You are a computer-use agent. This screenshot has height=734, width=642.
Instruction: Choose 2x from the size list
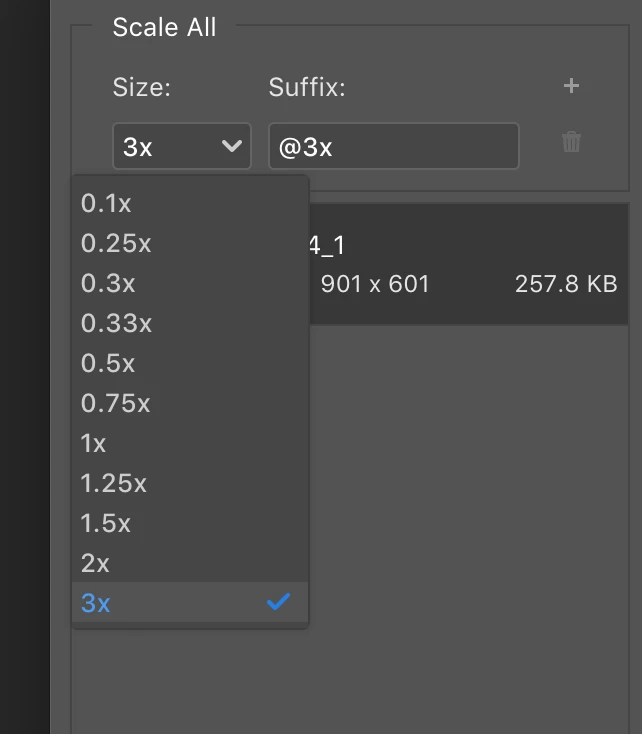(x=190, y=563)
